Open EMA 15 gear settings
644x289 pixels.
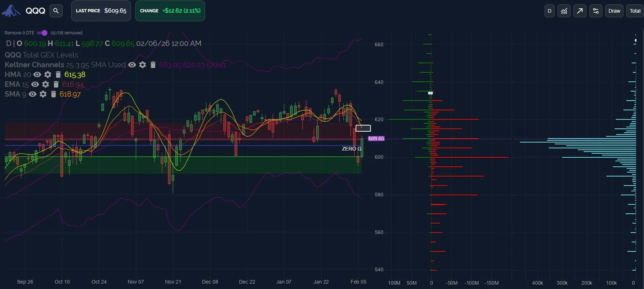(45, 84)
